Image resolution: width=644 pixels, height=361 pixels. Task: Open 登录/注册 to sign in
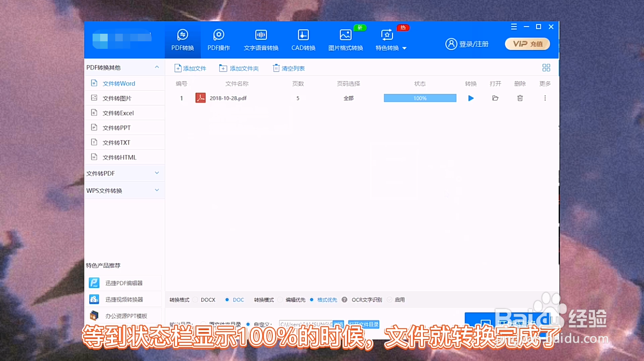pos(467,44)
